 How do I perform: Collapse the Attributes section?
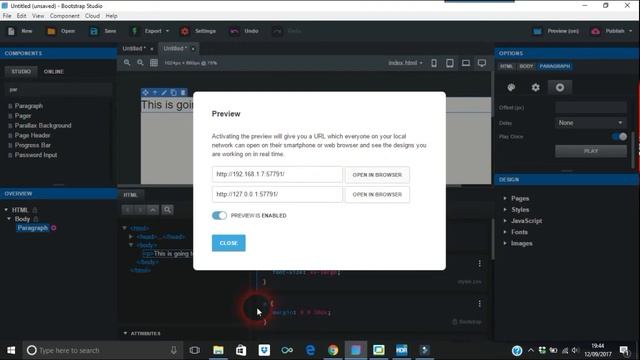[x=125, y=333]
